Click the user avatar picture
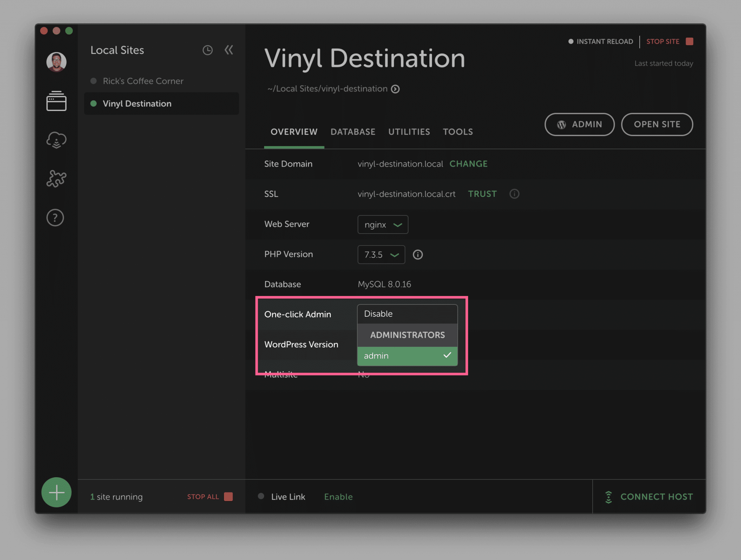The width and height of the screenshot is (741, 560). pyautogui.click(x=56, y=62)
